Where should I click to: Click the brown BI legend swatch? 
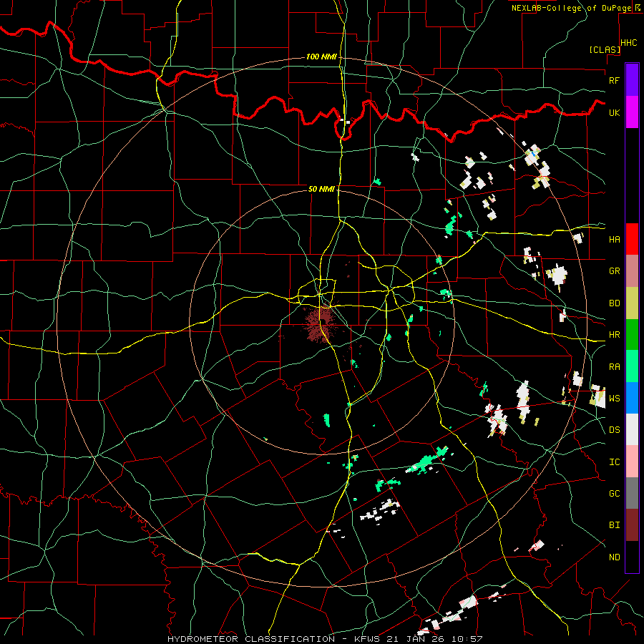coord(632,525)
